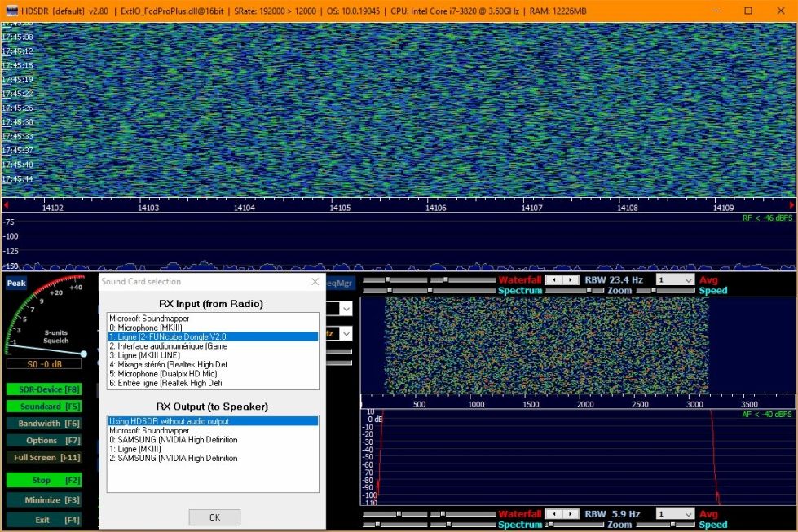Click OK in Sound Card selection
Screen dimensions: 798x532
point(214,517)
